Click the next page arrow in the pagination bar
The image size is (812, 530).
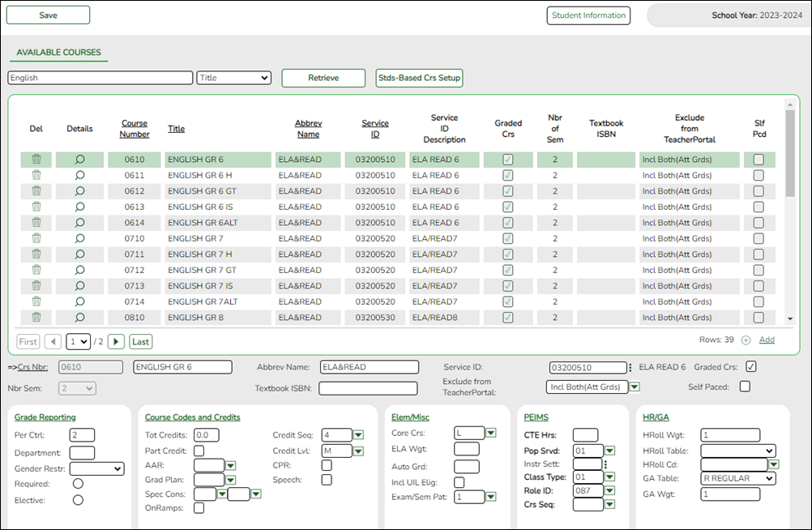tap(115, 341)
